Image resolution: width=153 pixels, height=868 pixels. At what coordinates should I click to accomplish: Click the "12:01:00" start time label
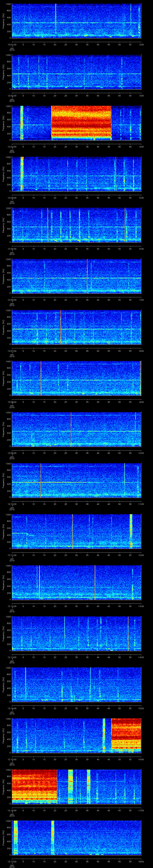coord(12,44)
